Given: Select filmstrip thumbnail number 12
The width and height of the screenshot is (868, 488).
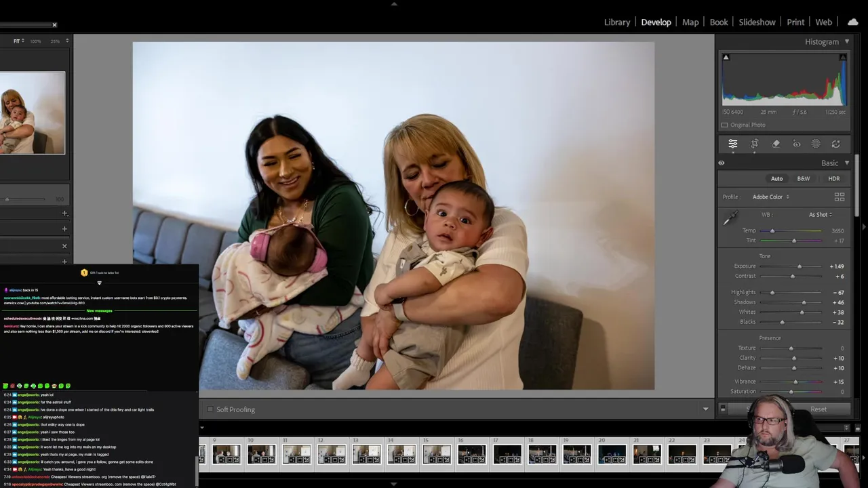Looking at the screenshot, I should pos(332,454).
